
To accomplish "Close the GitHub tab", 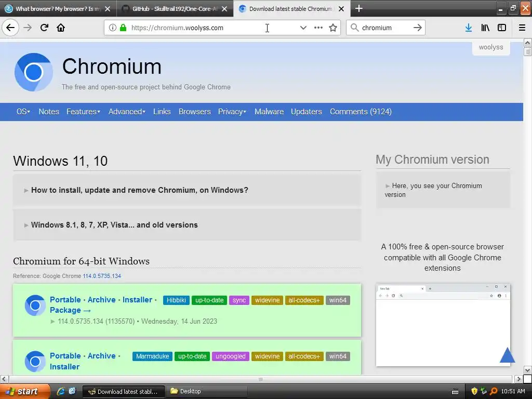I will click(224, 9).
